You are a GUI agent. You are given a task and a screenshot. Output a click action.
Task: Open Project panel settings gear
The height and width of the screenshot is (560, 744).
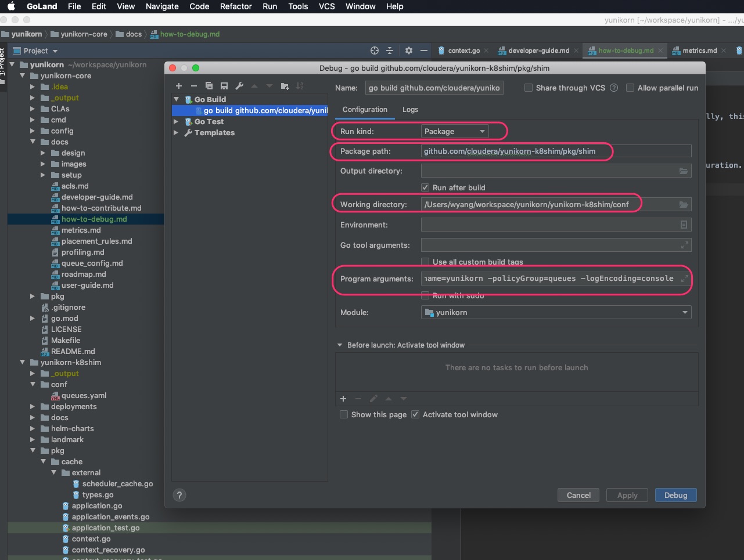409,50
